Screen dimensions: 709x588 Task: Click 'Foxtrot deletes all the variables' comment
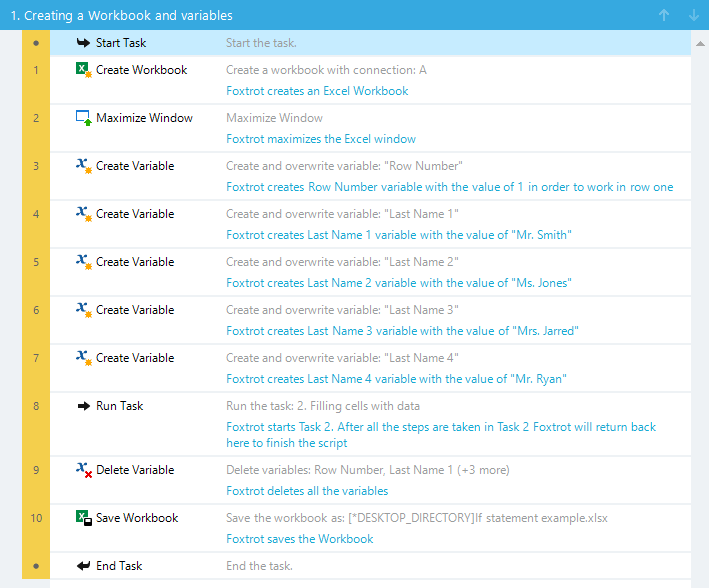pyautogui.click(x=307, y=491)
